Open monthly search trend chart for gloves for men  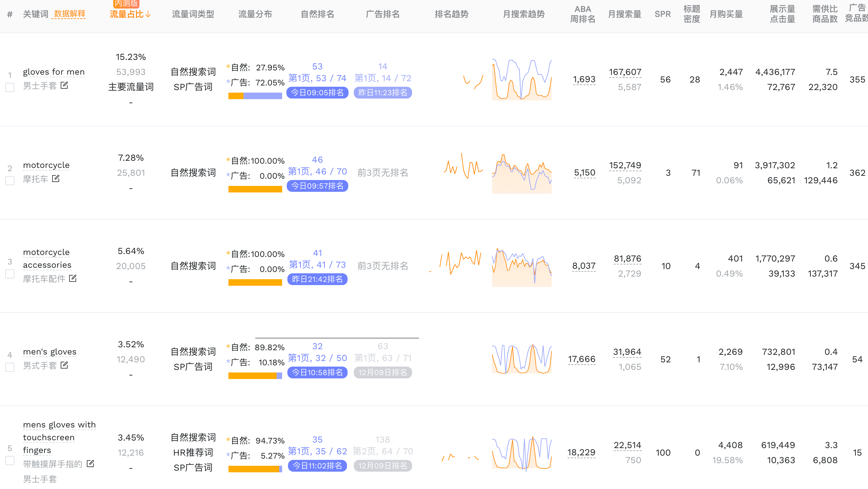point(522,80)
